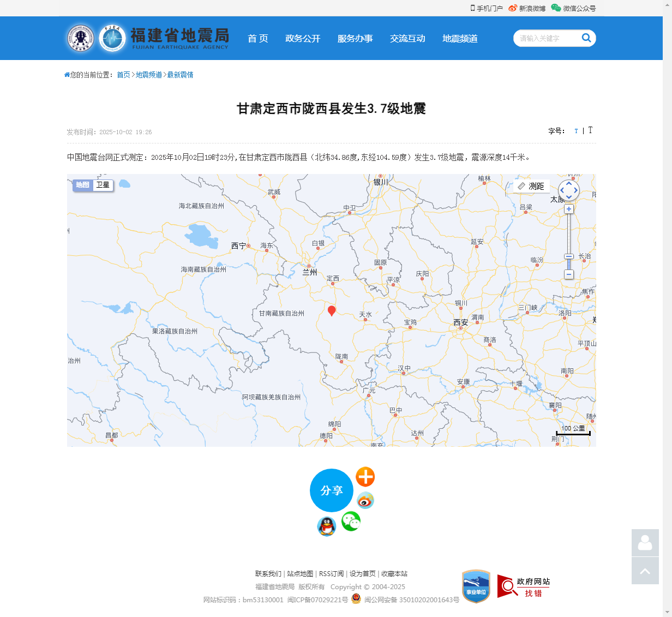Open the 地震频道 navigation menu

click(459, 38)
